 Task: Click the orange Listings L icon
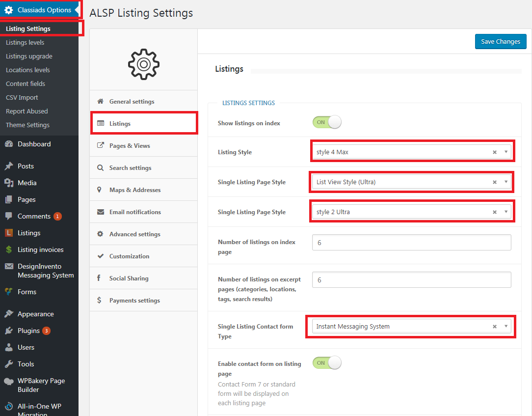9,233
